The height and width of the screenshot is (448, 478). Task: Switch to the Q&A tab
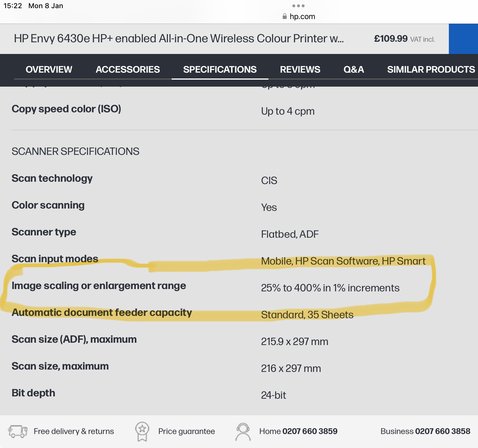click(x=354, y=69)
